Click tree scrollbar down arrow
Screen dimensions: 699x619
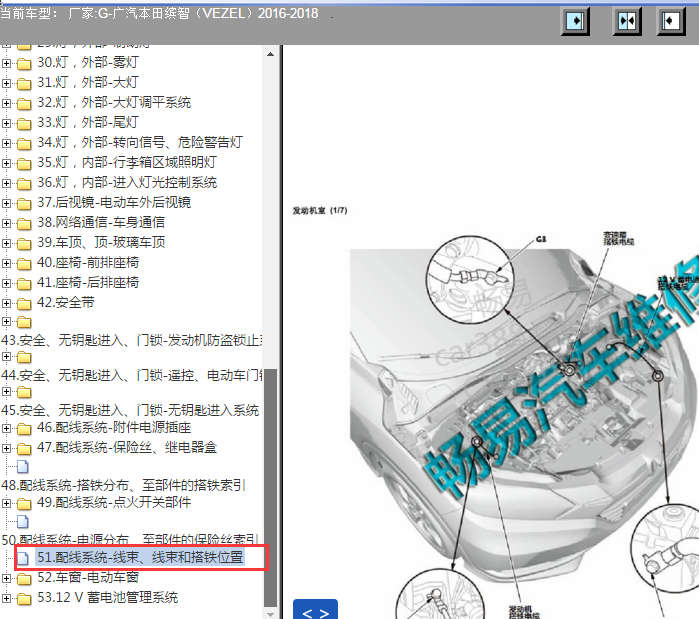tap(270, 615)
